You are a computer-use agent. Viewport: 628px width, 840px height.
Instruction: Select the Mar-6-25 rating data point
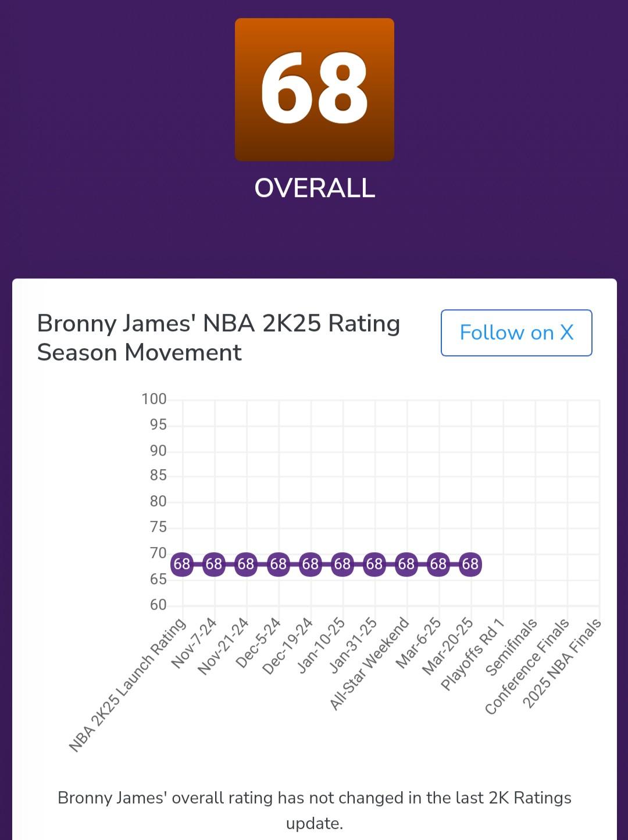click(438, 564)
